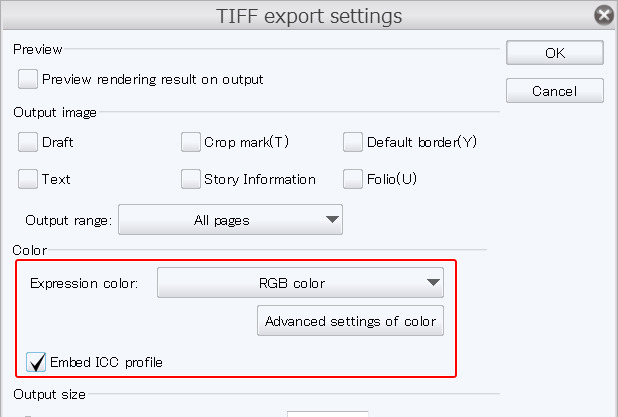Screen dimensions: 618x417
Task: Check the Folio(U) checkbox
Action: point(353,180)
